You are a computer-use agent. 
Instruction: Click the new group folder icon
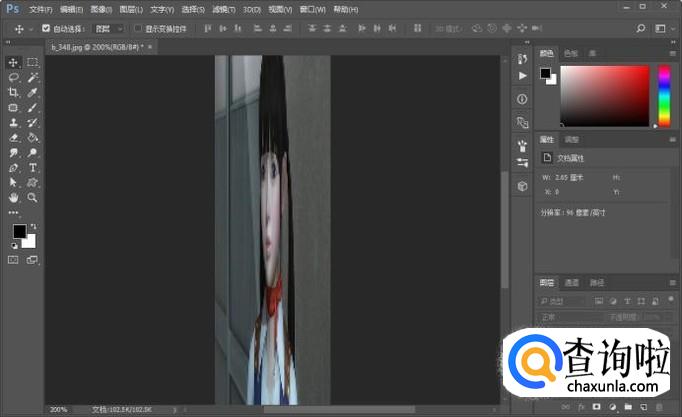click(x=628, y=407)
